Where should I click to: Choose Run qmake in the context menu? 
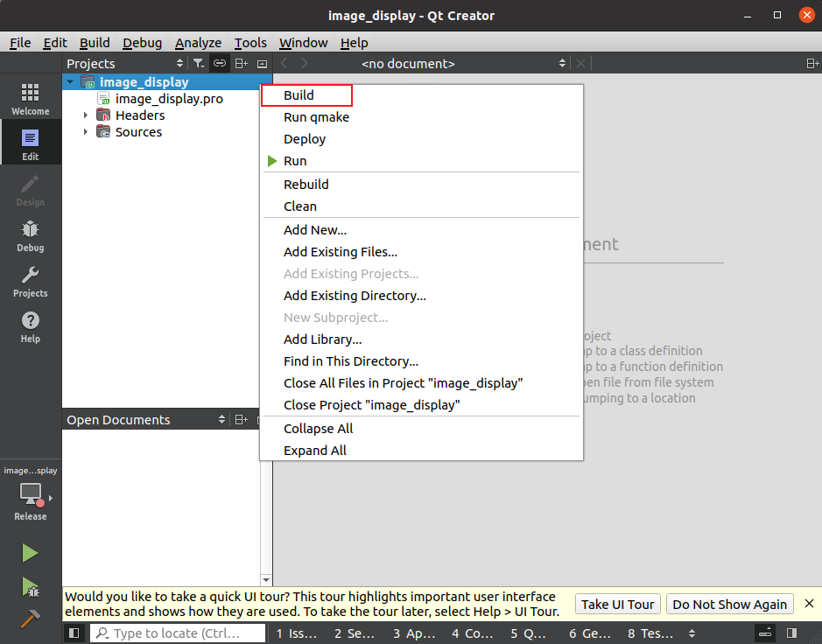click(421, 117)
